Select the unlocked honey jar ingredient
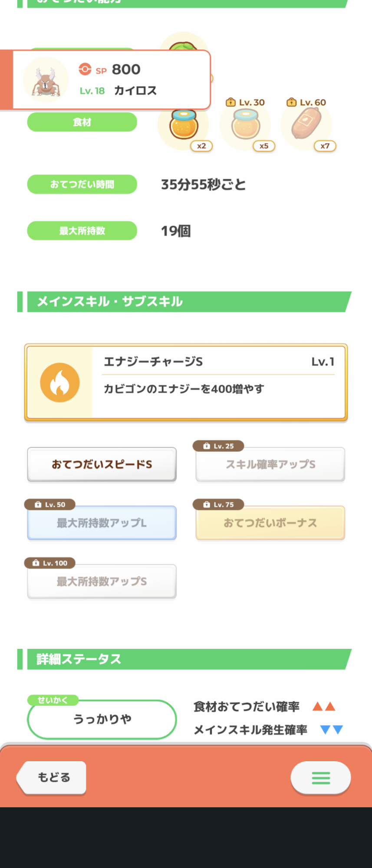Image resolution: width=372 pixels, height=868 pixels. pos(184,125)
